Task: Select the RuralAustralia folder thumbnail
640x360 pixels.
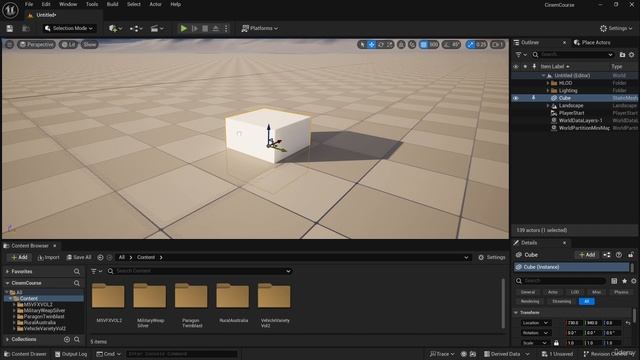Action: [x=233, y=296]
